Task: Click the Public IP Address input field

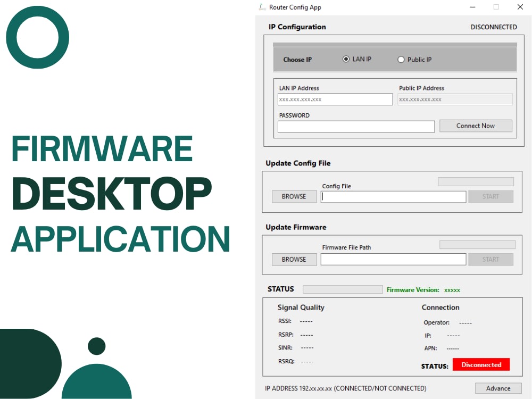Action: coord(455,99)
